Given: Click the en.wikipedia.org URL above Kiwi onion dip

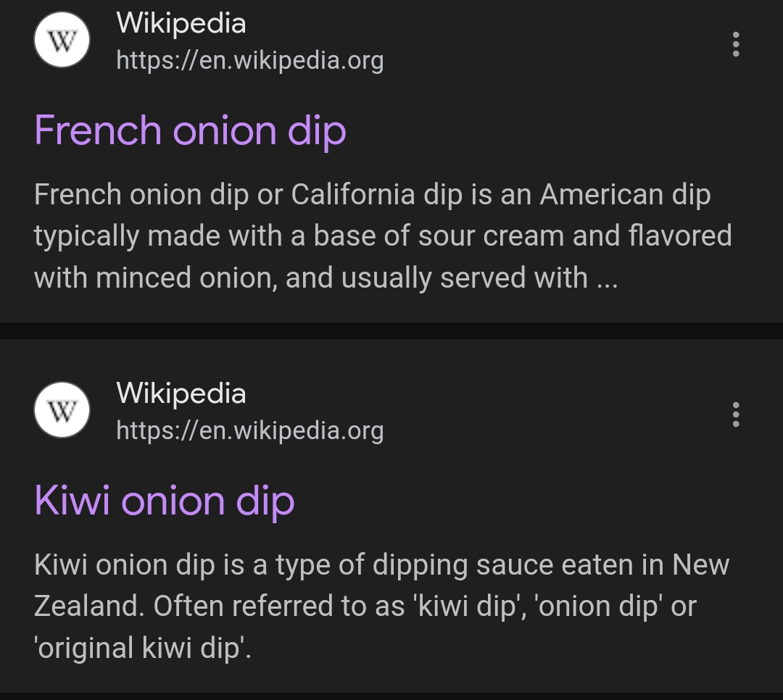Looking at the screenshot, I should (249, 430).
